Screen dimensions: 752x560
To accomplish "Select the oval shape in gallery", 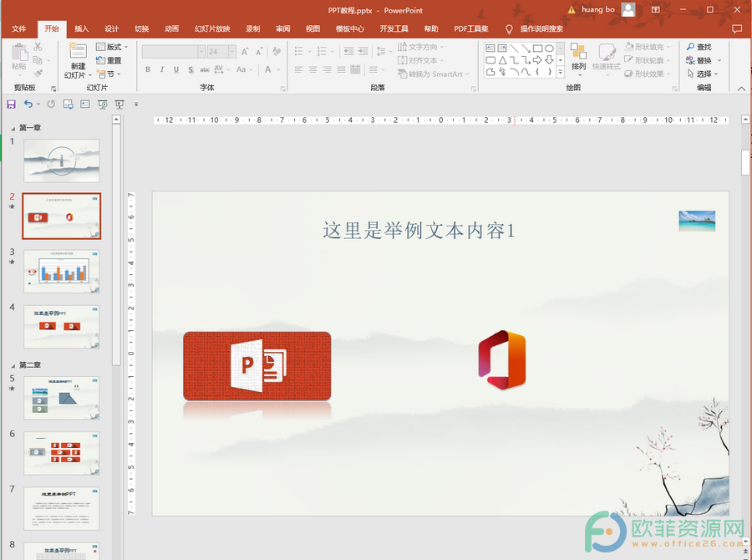I will coord(549,48).
